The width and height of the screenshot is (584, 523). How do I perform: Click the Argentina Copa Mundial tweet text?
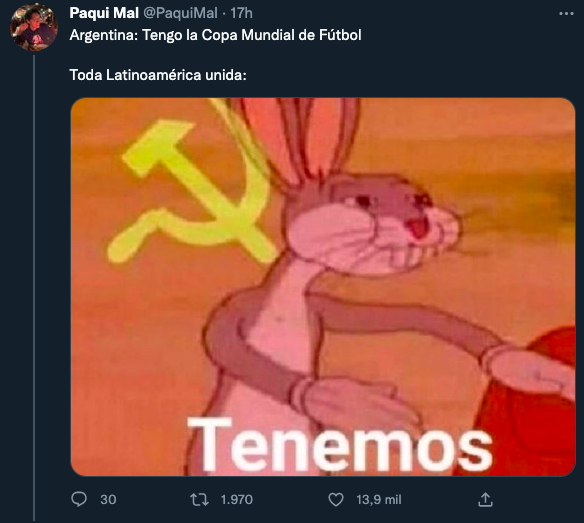click(x=215, y=35)
